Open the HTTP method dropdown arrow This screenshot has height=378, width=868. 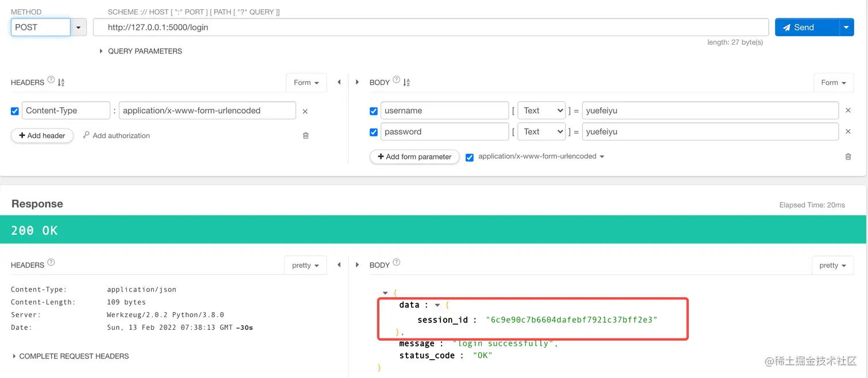pyautogui.click(x=78, y=27)
